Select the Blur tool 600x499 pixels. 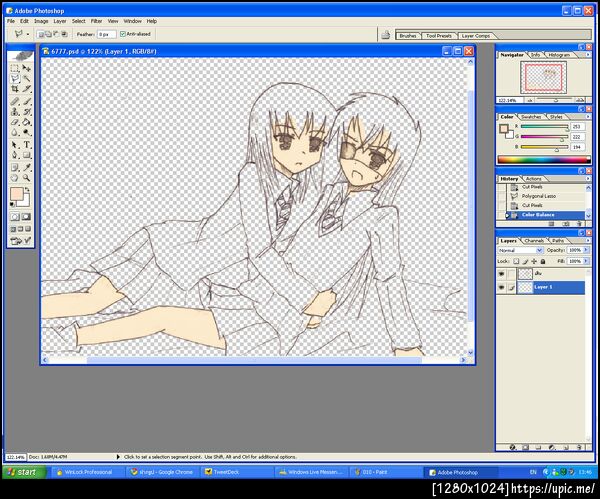coord(15,132)
